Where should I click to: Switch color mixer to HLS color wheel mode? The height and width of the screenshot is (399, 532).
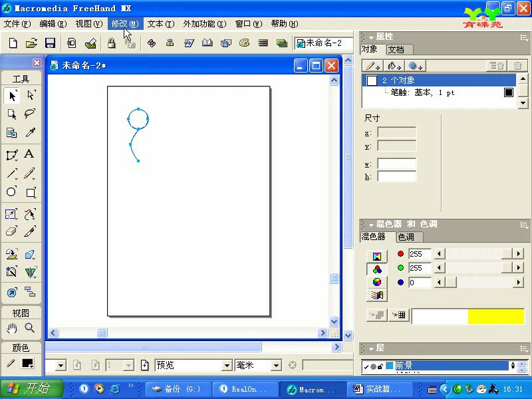click(377, 282)
